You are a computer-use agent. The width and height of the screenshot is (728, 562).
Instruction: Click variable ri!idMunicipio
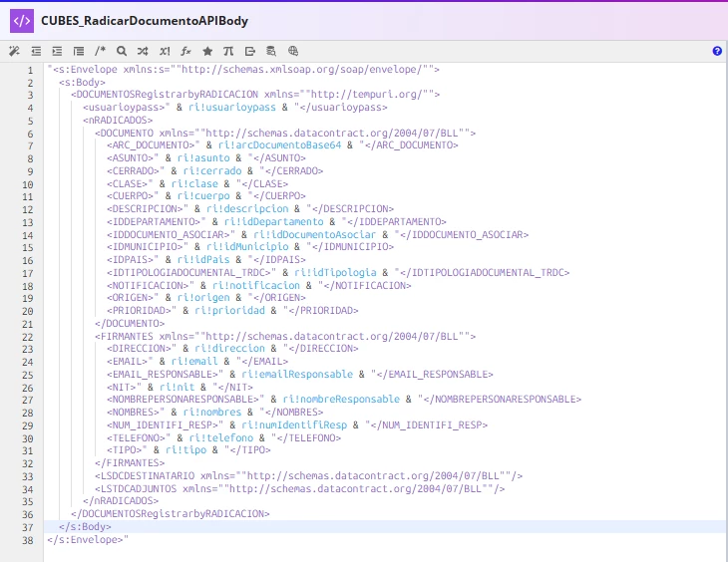[247, 247]
